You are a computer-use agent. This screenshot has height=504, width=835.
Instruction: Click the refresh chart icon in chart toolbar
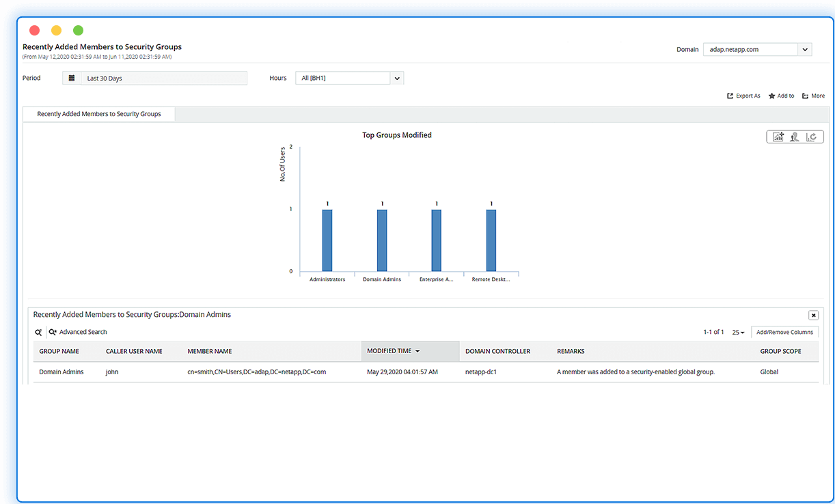[x=812, y=137]
